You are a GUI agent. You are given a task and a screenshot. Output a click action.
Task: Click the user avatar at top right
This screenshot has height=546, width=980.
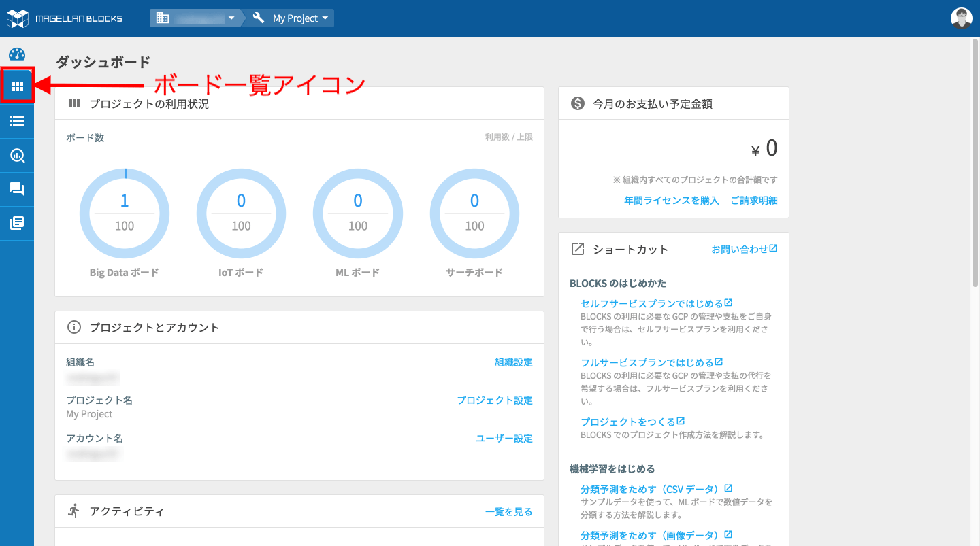tap(961, 18)
